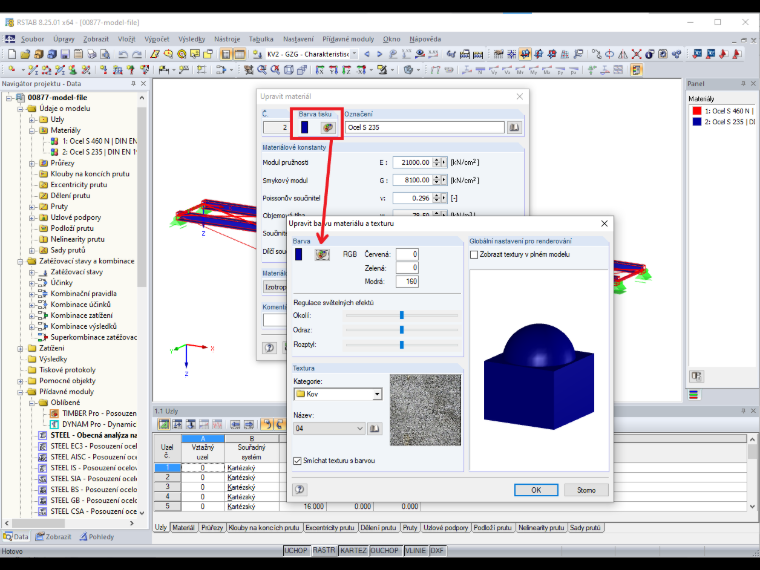Expand the Průřezy tree node

pyautogui.click(x=32, y=163)
